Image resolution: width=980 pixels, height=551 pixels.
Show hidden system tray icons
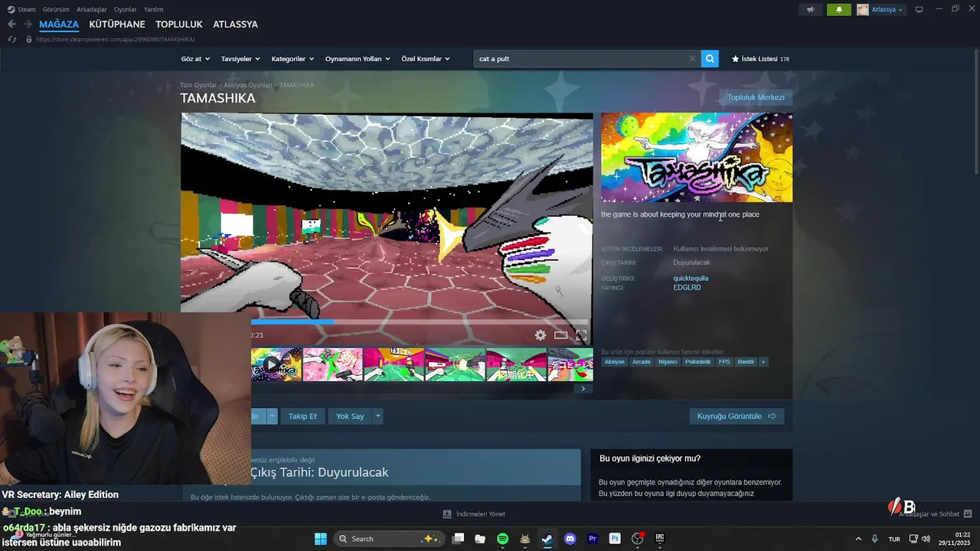(x=857, y=539)
